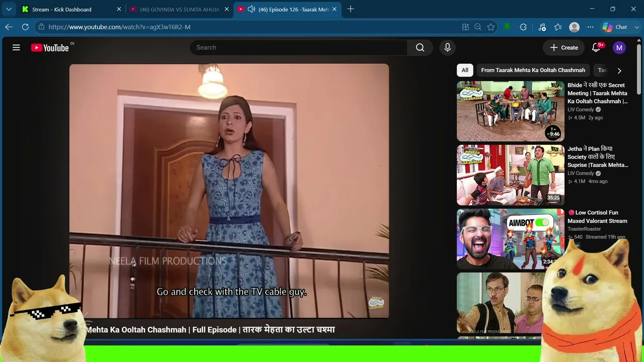Open the browser extensions puzzle icon
Viewport: 644px width, 362px height.
coord(523,27)
